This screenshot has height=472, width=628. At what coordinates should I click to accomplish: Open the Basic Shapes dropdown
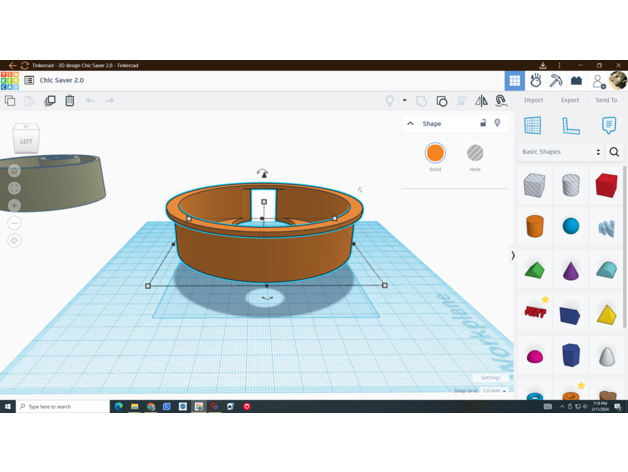560,152
